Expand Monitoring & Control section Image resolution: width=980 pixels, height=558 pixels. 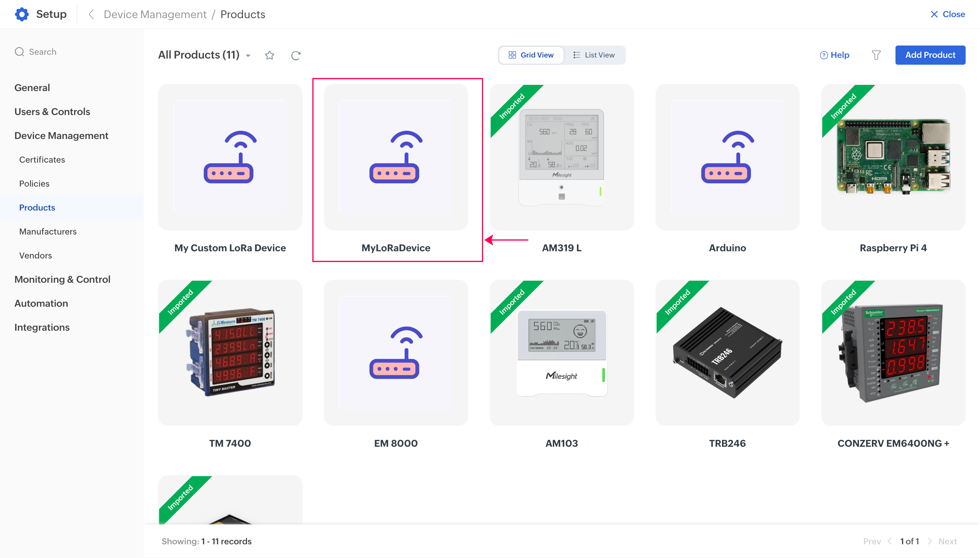[x=62, y=279]
